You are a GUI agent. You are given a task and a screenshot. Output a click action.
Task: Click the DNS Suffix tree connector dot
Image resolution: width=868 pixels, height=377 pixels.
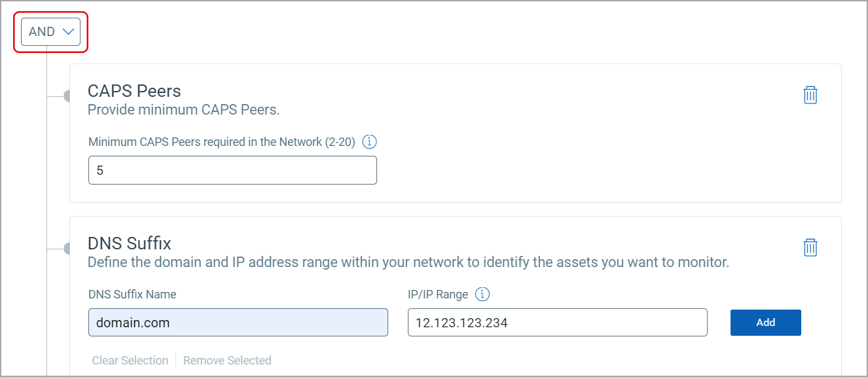(67, 248)
